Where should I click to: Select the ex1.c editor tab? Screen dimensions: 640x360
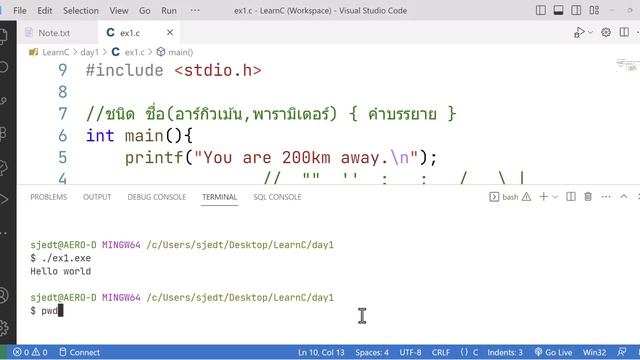(x=130, y=33)
